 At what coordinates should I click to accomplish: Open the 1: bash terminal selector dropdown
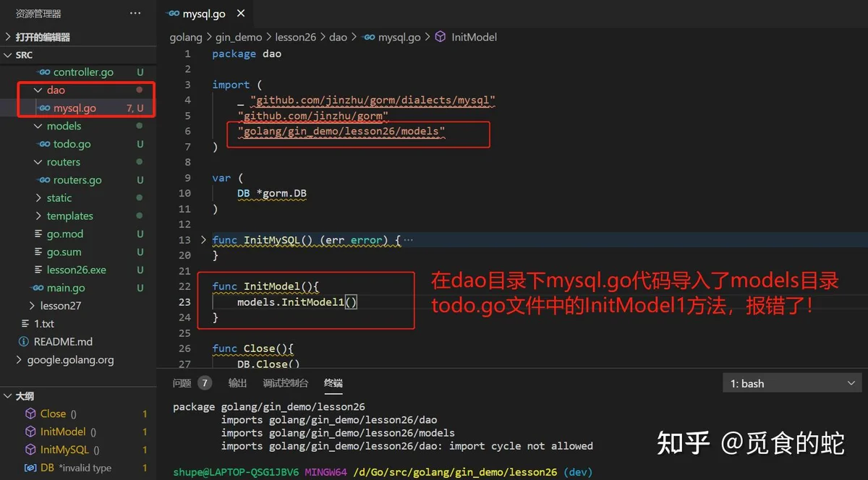(792, 383)
